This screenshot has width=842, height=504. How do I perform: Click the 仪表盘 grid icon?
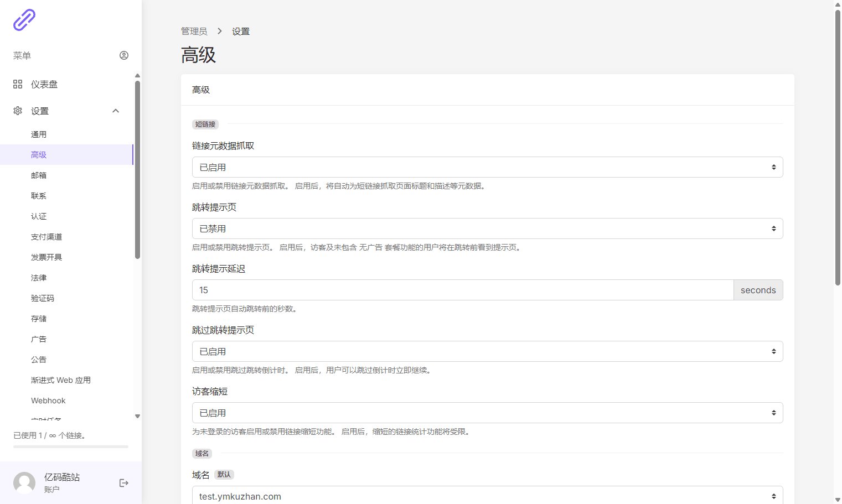coord(18,84)
